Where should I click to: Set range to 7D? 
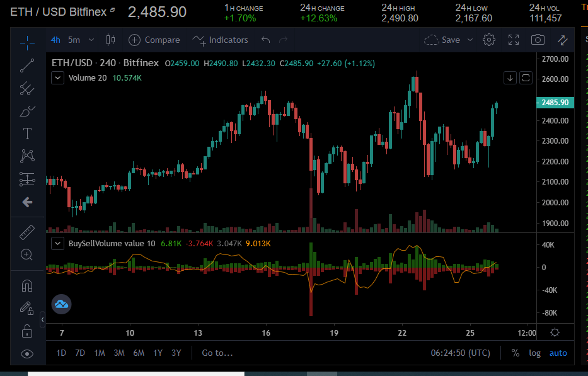80,353
